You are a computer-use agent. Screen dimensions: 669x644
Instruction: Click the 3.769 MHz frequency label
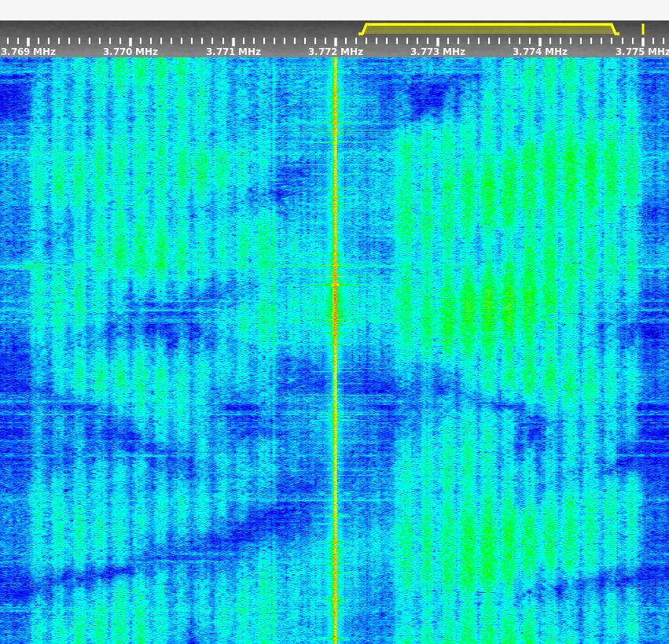tap(28, 52)
